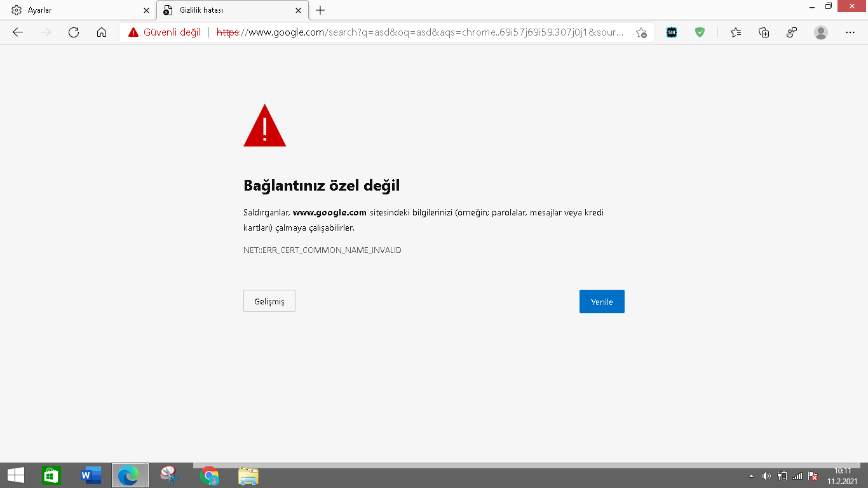
Task: Open the Collections icon
Action: (764, 32)
